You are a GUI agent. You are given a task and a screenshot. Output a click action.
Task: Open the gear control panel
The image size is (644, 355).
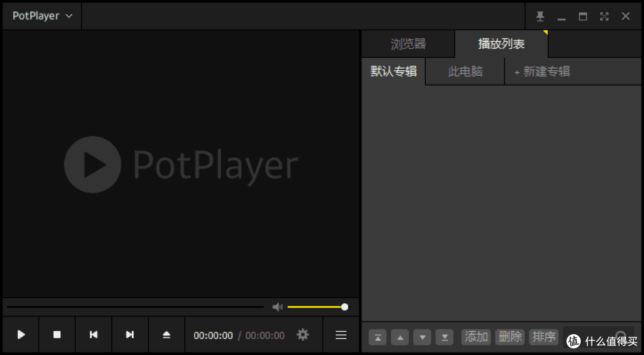tap(303, 335)
